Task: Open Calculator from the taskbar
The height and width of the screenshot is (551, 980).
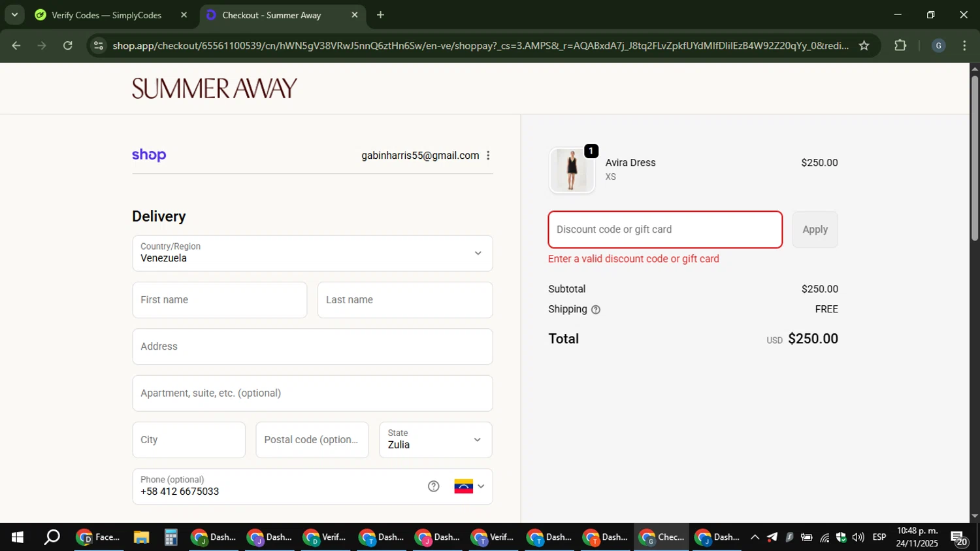Action: [x=171, y=537]
